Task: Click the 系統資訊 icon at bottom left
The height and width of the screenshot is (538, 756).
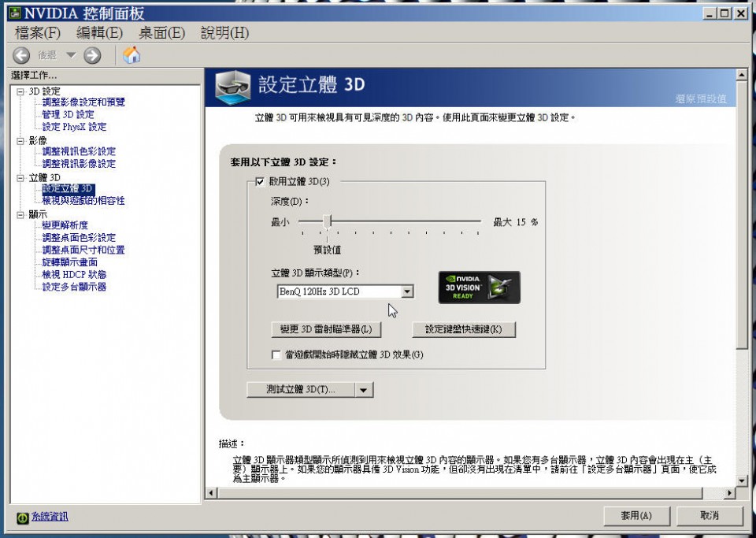Action: click(23, 517)
